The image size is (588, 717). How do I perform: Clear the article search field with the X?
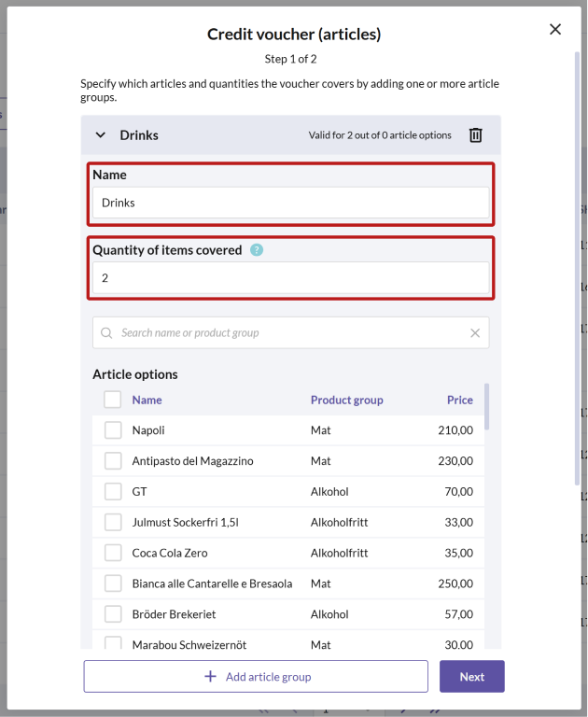tap(475, 333)
